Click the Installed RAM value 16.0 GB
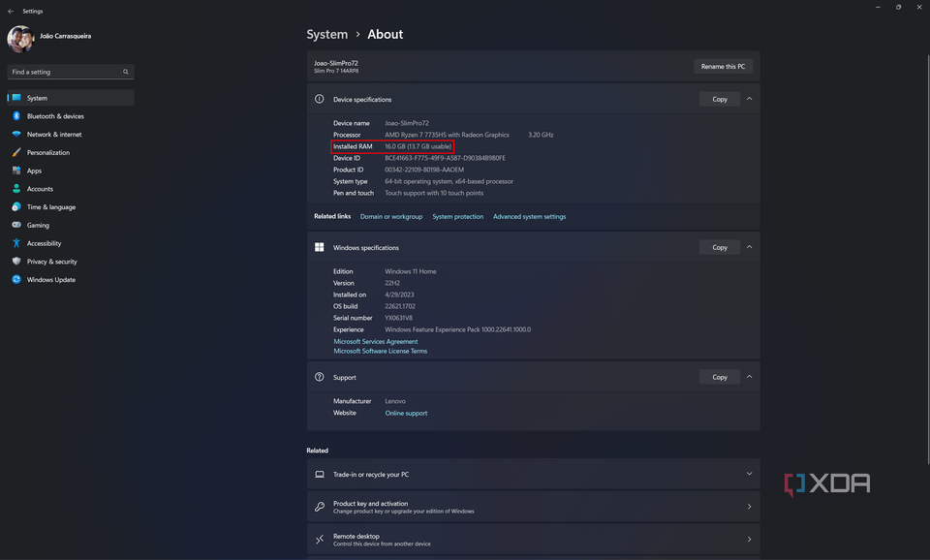This screenshot has width=930, height=560. 418,146
